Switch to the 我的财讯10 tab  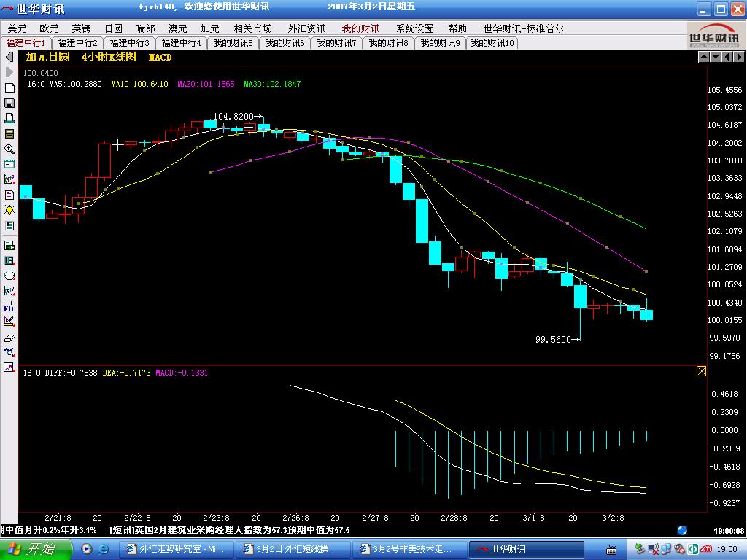point(492,43)
